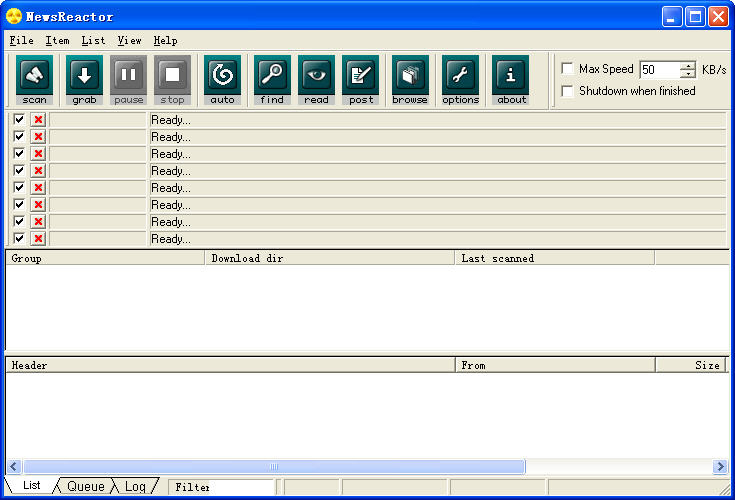Sort by the Group column header

click(x=105, y=258)
